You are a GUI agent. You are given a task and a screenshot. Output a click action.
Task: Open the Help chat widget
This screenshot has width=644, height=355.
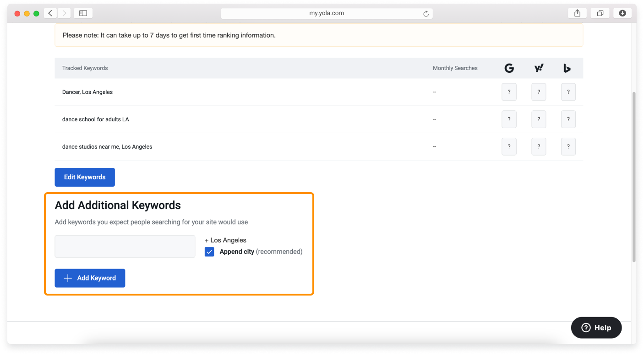(x=596, y=328)
